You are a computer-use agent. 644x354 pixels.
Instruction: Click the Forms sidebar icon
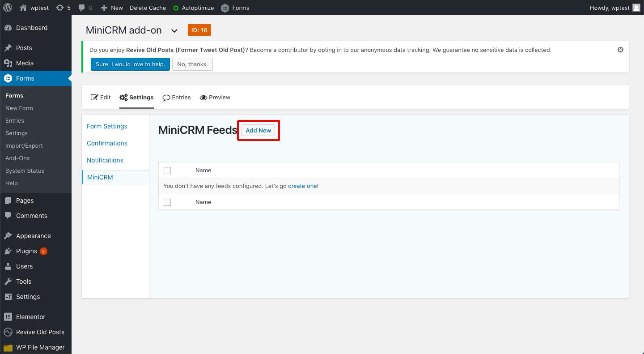8,78
